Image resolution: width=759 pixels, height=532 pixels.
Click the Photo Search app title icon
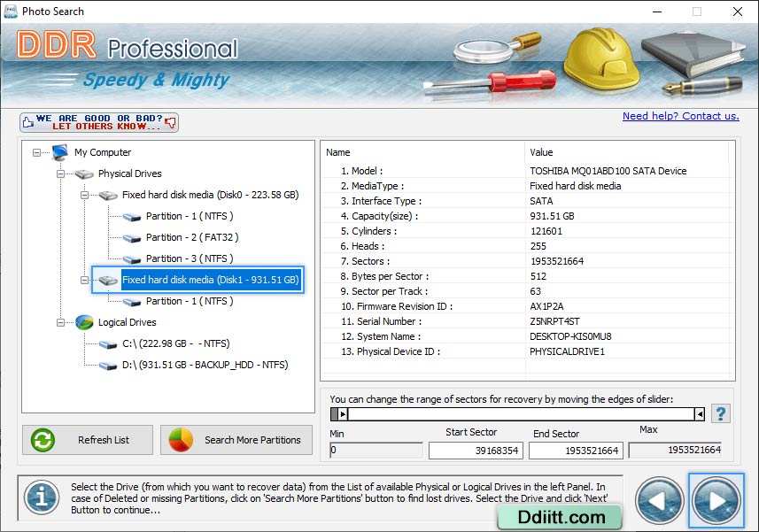pyautogui.click(x=10, y=12)
